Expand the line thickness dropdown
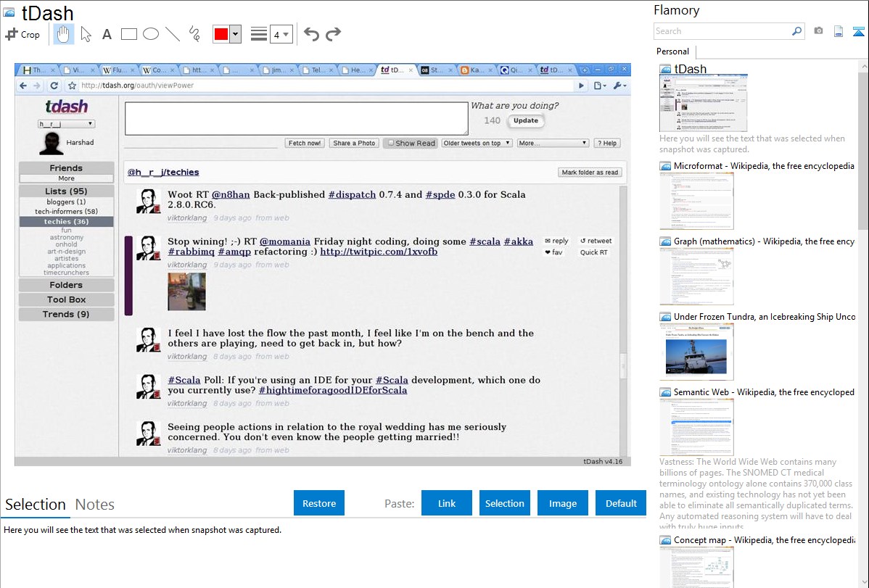 [281, 34]
